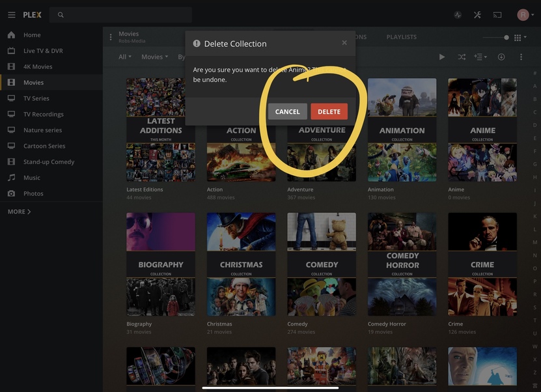This screenshot has width=541, height=392.
Task: Click '126 movies' under Crime
Action: [462, 332]
